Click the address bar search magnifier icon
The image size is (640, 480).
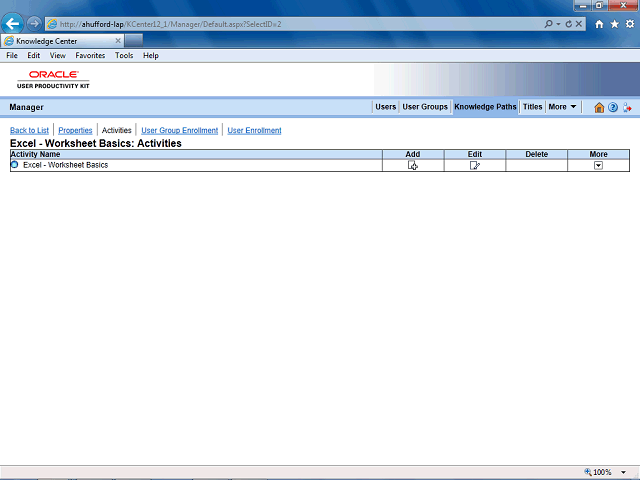(548, 24)
